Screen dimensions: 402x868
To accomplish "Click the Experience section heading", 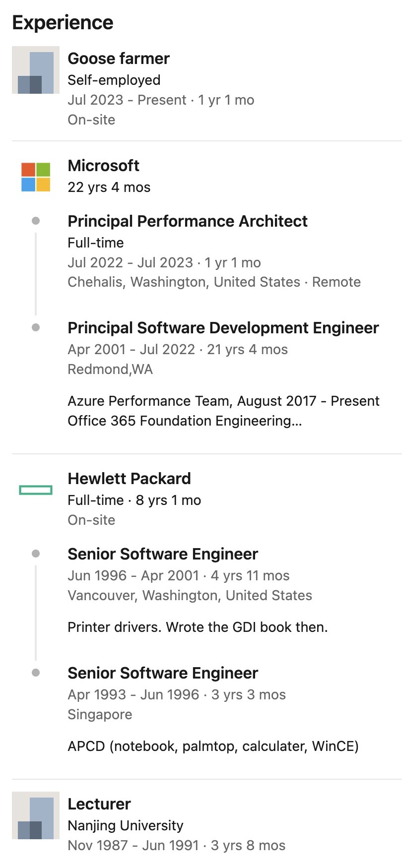I will coord(63,23).
